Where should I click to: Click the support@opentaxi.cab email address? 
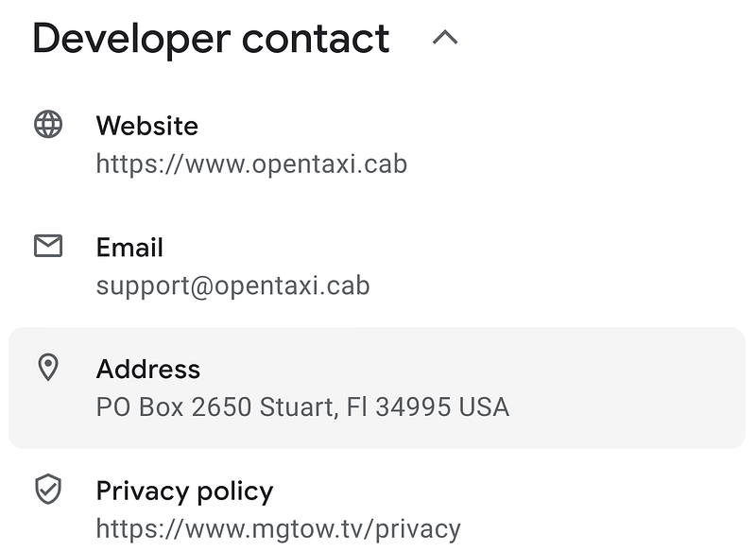232,285
